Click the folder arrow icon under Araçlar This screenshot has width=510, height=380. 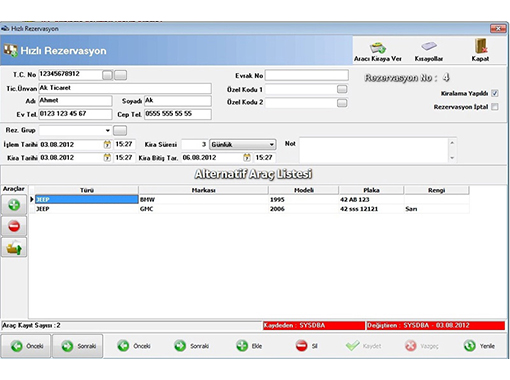pyautogui.click(x=14, y=248)
